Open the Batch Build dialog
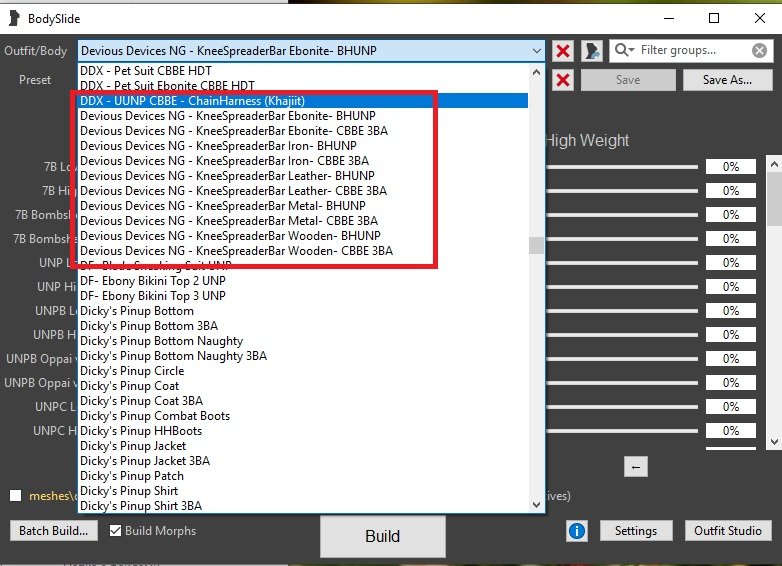This screenshot has width=782, height=566. [54, 531]
